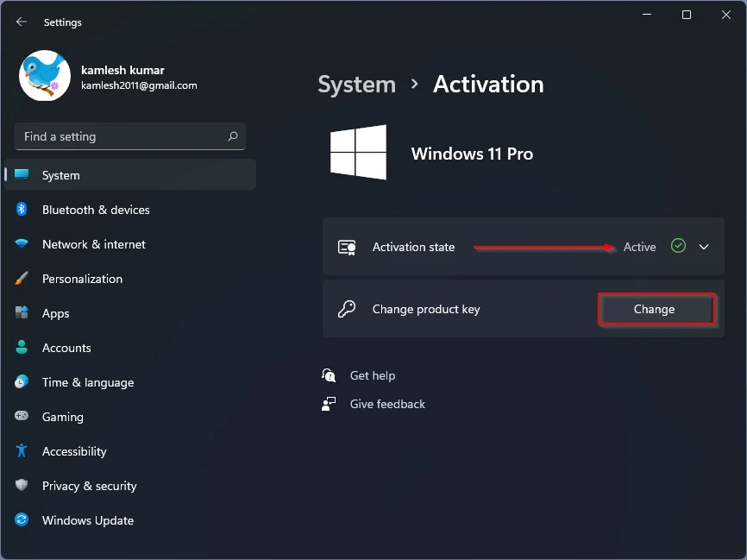
Task: Close the Settings window
Action: pos(726,15)
